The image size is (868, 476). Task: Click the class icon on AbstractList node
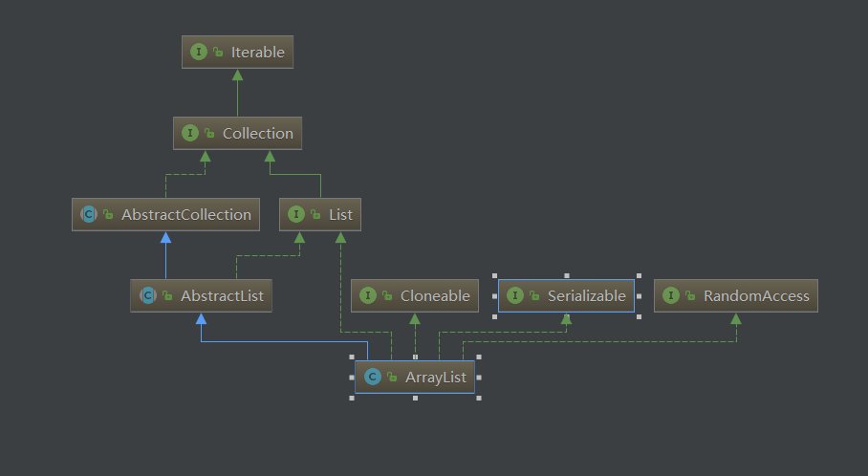(x=148, y=296)
